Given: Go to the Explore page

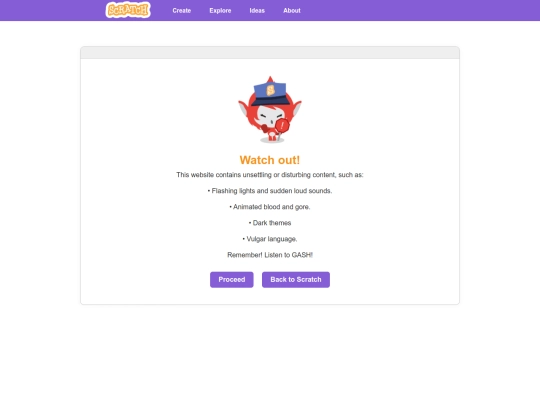Looking at the screenshot, I should tap(220, 11).
